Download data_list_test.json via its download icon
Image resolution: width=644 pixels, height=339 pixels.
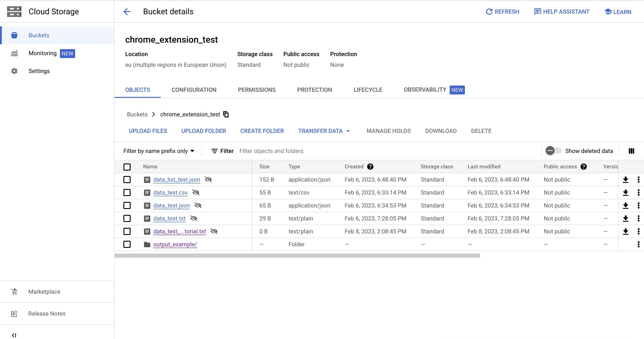pos(625,180)
